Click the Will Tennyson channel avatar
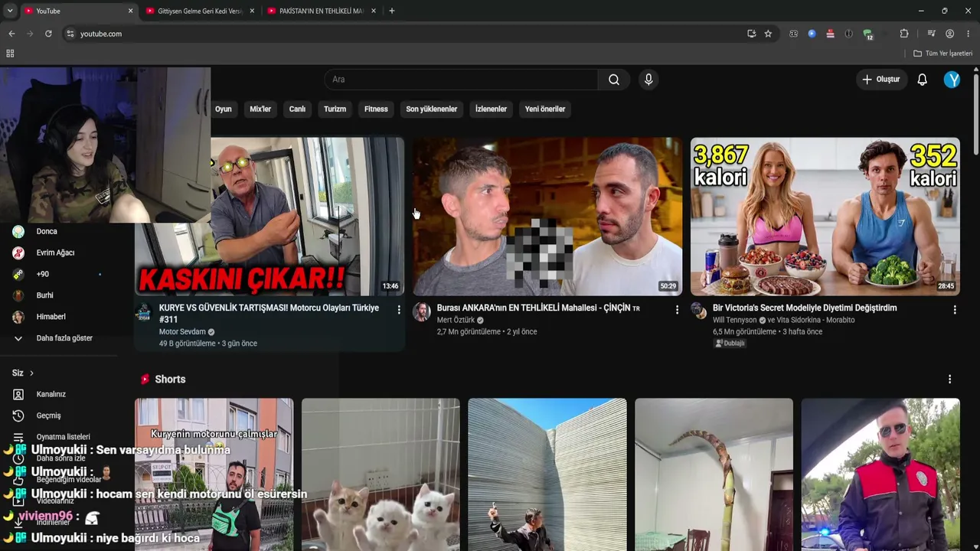 [x=699, y=309]
